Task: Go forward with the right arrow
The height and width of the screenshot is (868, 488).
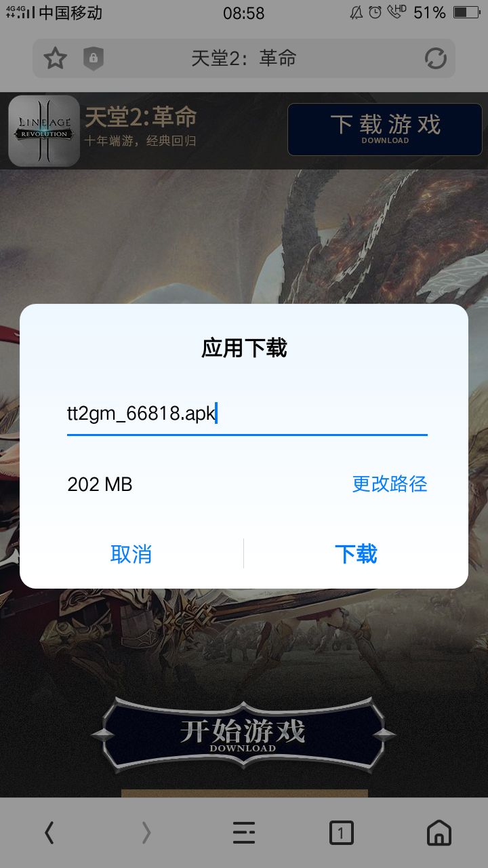Action: 146,832
